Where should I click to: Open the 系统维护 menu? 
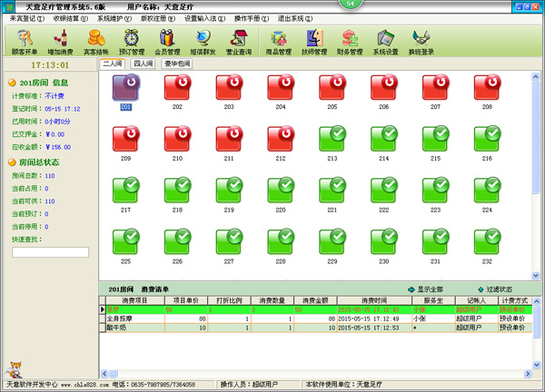[114, 18]
